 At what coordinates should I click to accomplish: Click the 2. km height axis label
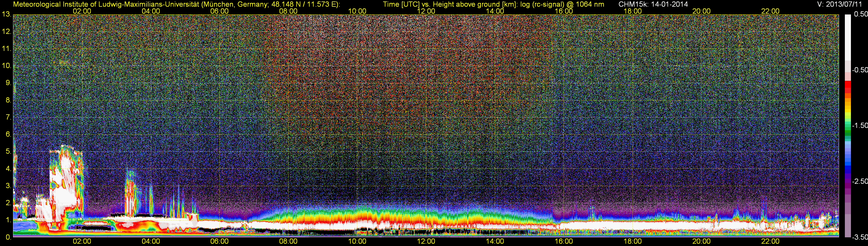click(8, 203)
